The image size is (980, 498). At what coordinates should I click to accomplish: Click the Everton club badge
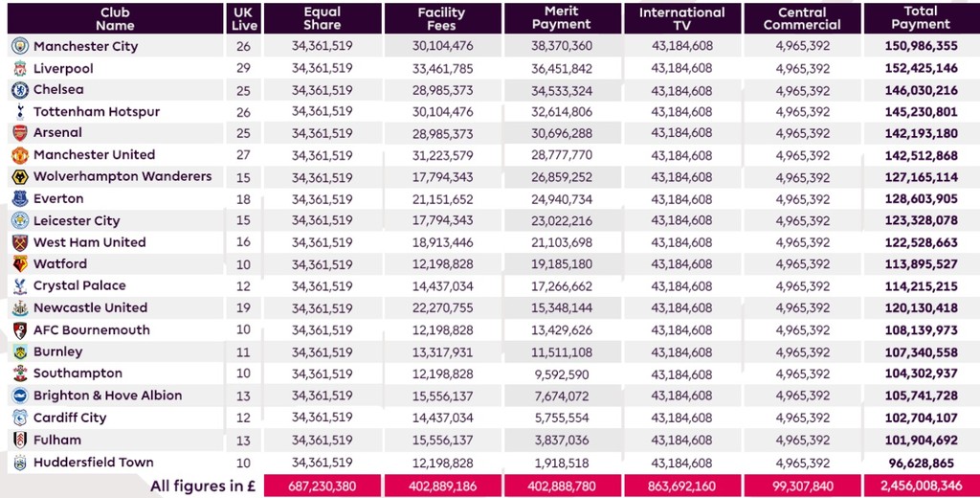[x=19, y=199]
